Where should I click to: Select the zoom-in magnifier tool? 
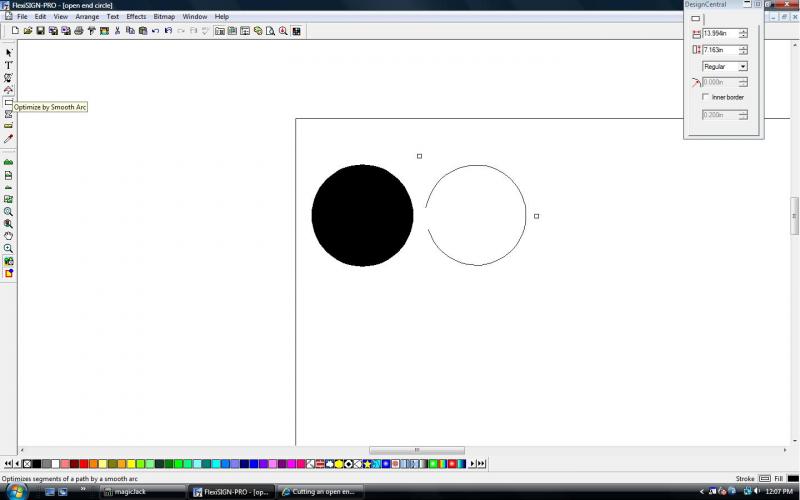click(8, 248)
